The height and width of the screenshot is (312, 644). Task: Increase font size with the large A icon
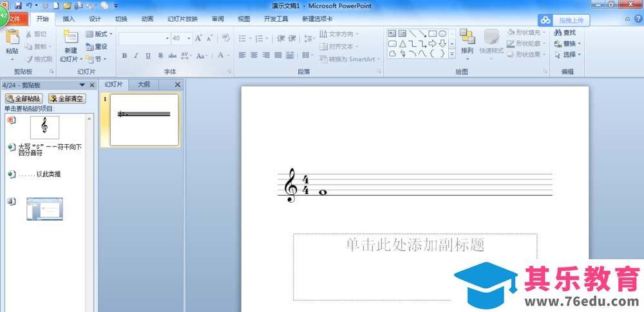pos(198,38)
